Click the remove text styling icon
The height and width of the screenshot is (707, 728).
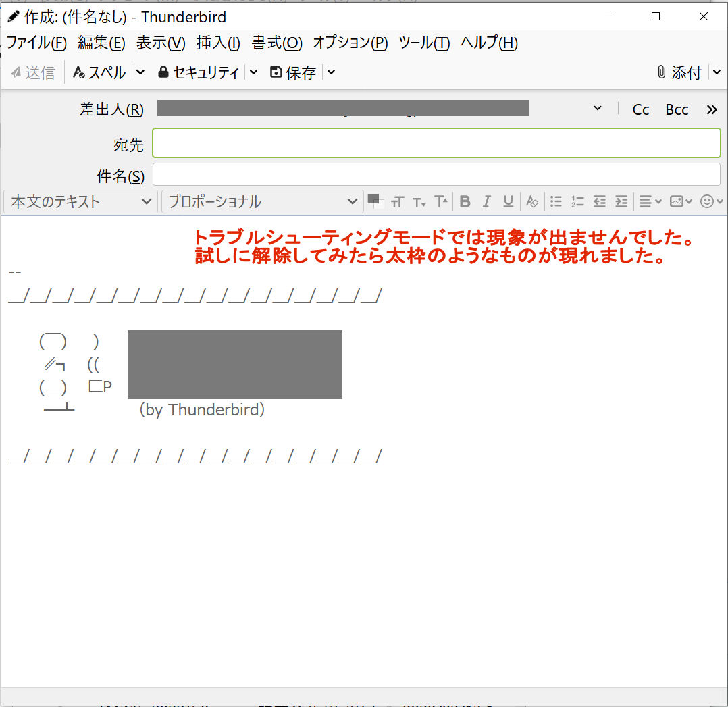click(x=532, y=201)
